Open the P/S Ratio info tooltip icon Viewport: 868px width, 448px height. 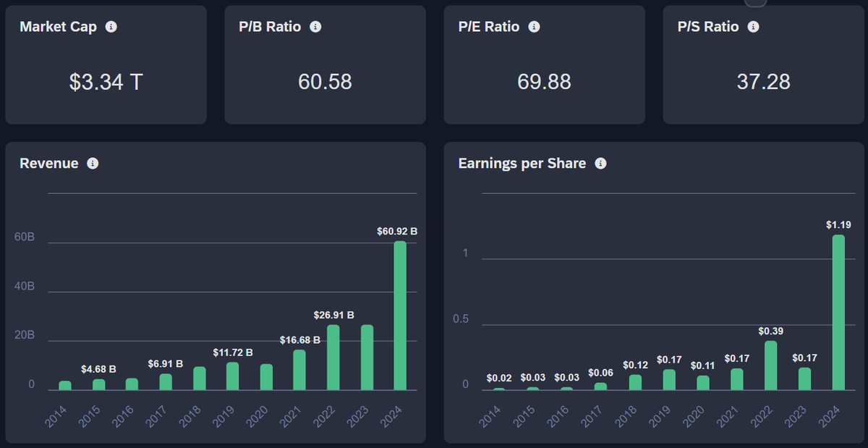(x=752, y=26)
